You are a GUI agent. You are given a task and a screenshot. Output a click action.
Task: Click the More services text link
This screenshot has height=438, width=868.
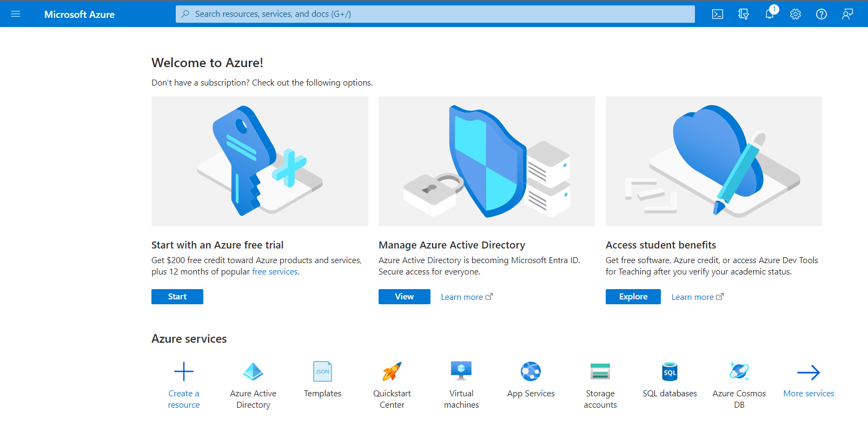tap(809, 394)
